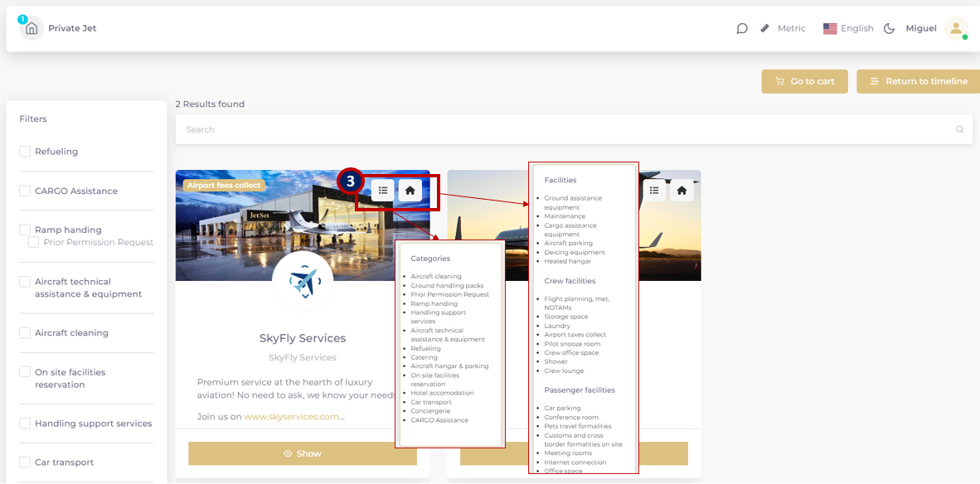Click into the Search input field
The image size is (980, 484).
564,129
